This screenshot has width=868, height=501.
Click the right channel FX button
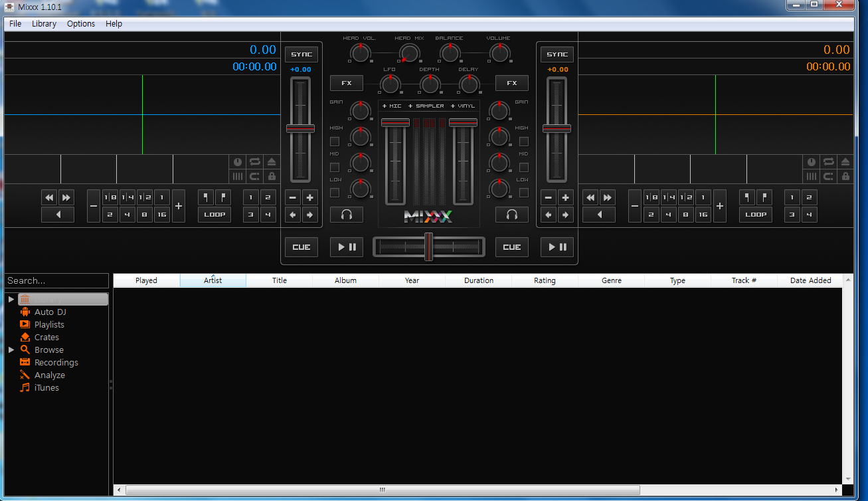[x=512, y=83]
